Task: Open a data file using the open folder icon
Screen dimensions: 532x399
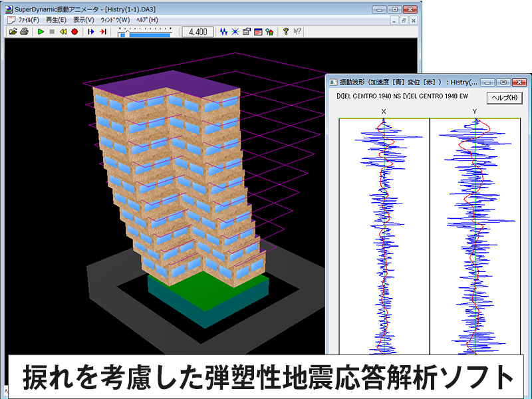Action: point(12,32)
